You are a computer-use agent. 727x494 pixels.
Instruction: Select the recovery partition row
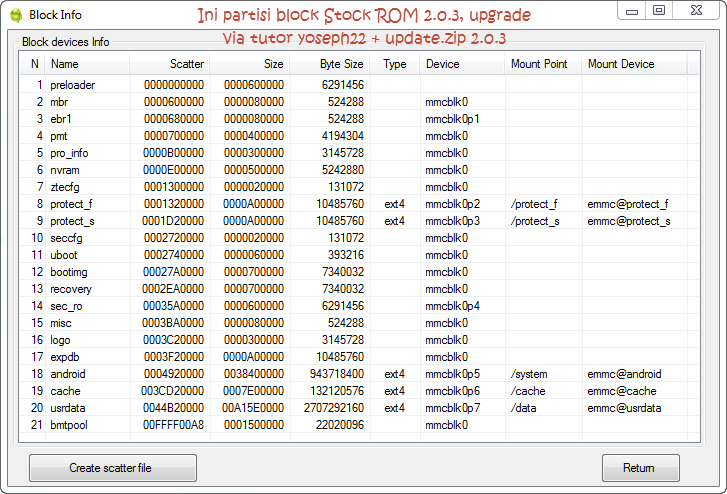(360, 289)
